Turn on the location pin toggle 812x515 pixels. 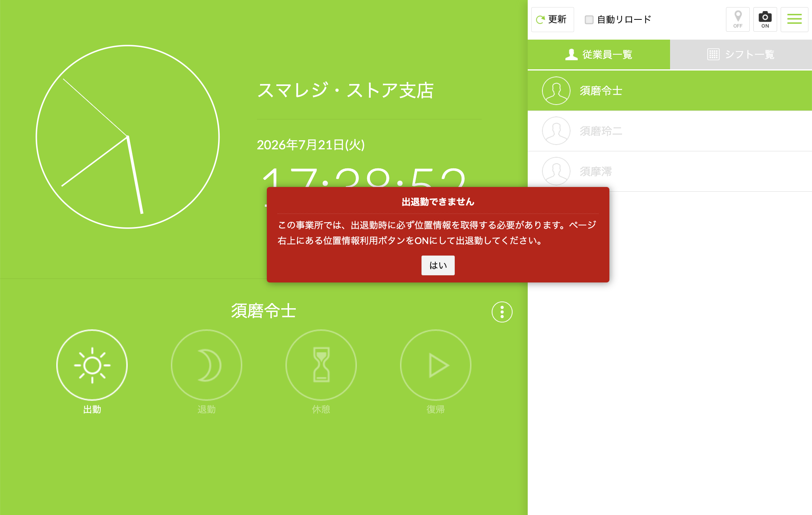click(x=737, y=19)
